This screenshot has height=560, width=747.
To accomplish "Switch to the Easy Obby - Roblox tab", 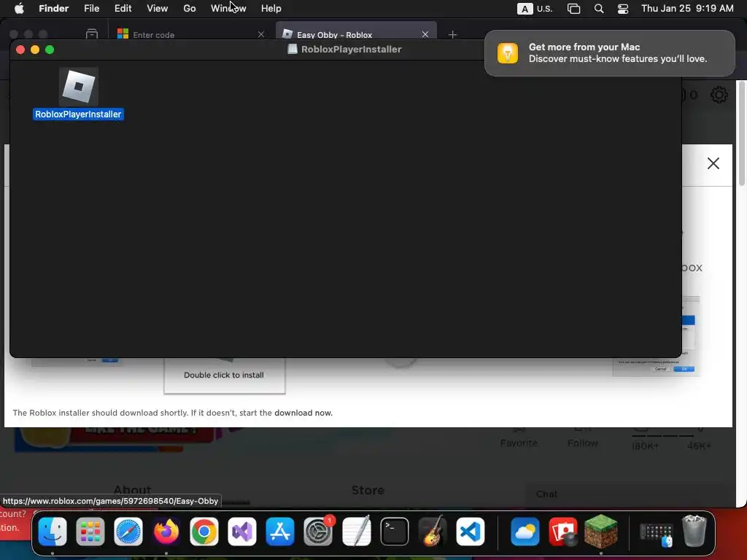I will pyautogui.click(x=356, y=35).
